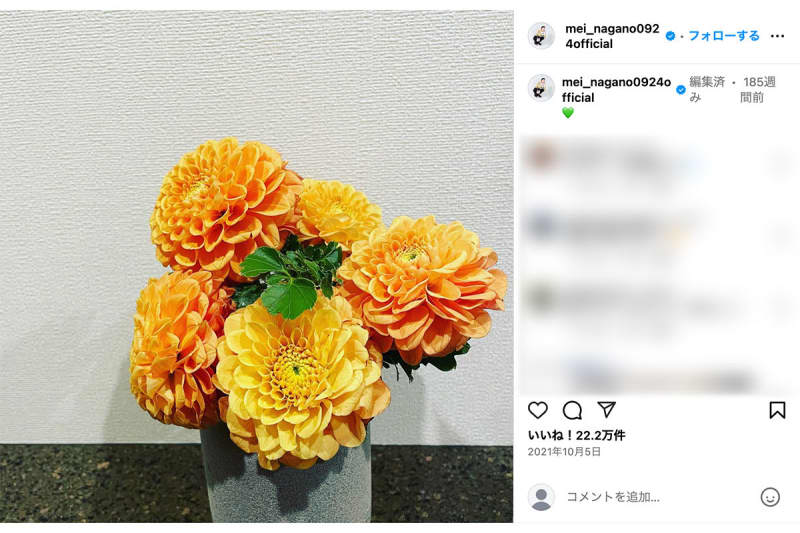Open the profile avatar in the post header
Screen dimensions: 800x533
541,36
